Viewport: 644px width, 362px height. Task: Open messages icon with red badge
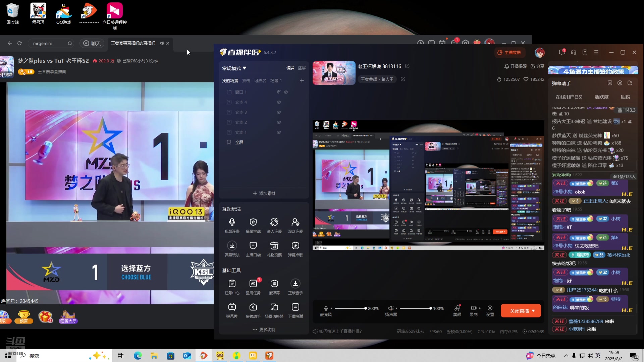(562, 52)
